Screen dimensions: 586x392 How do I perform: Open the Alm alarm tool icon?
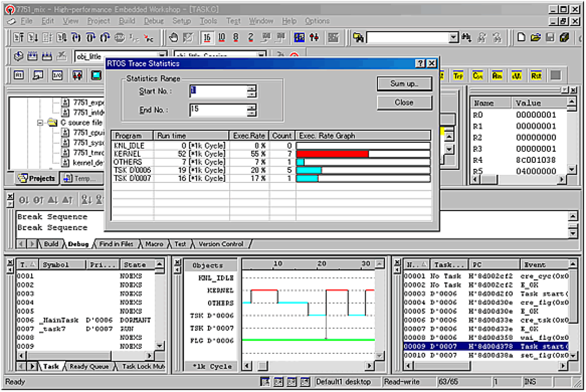coord(497,75)
